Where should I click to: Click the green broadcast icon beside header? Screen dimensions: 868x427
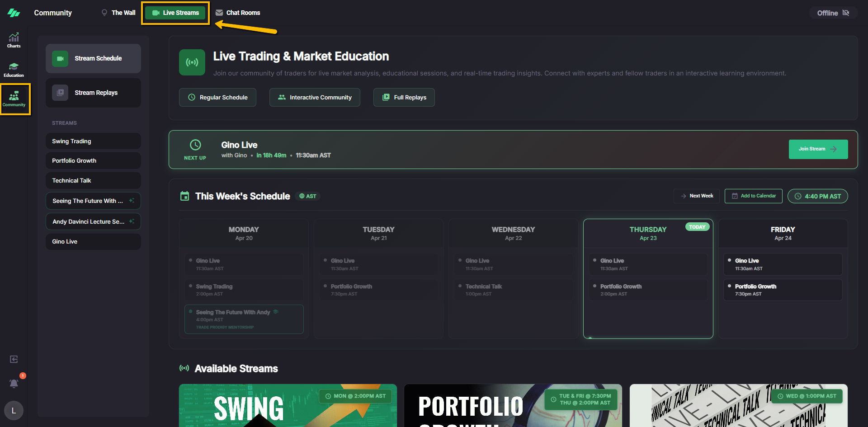coord(192,62)
